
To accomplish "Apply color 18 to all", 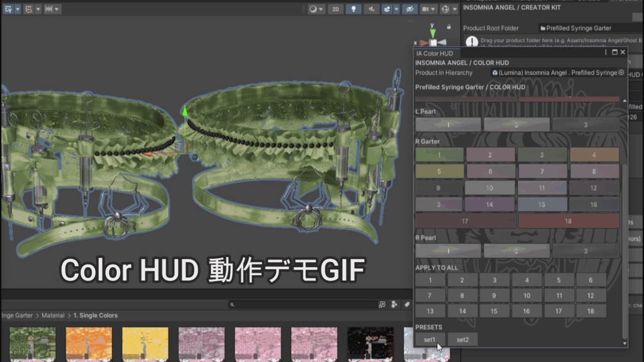I will click(x=591, y=311).
